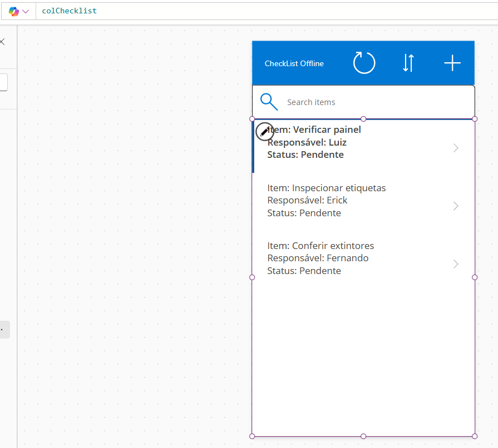The image size is (498, 448).
Task: Select the Item: Conferir extintores row
Action: (321, 246)
